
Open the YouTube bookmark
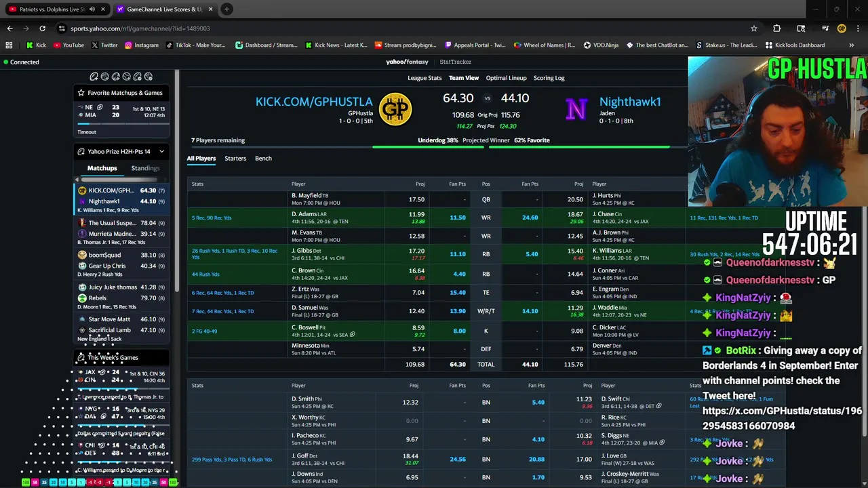click(x=68, y=45)
